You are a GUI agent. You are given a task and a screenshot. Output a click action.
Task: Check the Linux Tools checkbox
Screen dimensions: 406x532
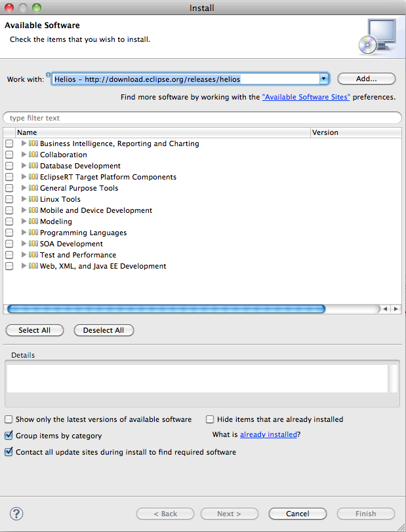click(x=9, y=199)
